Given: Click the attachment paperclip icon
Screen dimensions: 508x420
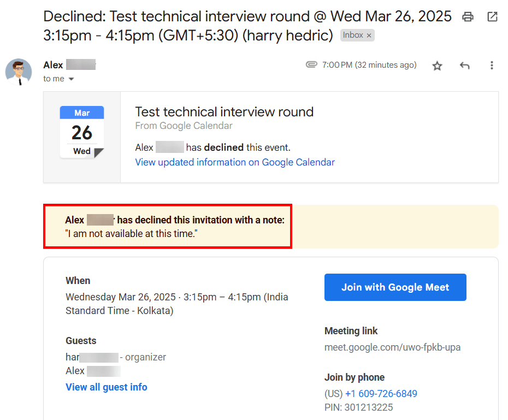Looking at the screenshot, I should pos(311,65).
